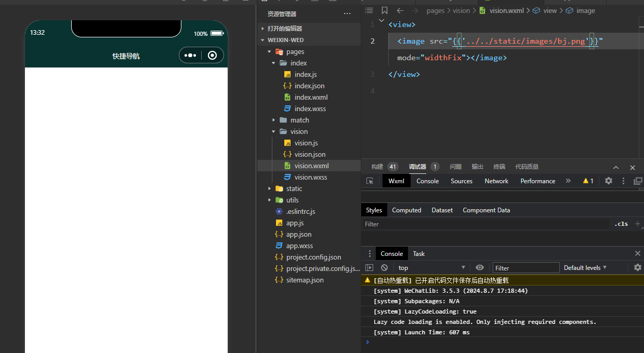
Task: Undock the devtools panel icon
Action: point(638,181)
